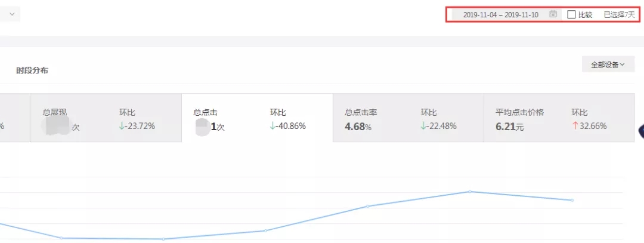Click the -40.86% 环比 value
Image resolution: width=644 pixels, height=243 pixels.
[288, 126]
